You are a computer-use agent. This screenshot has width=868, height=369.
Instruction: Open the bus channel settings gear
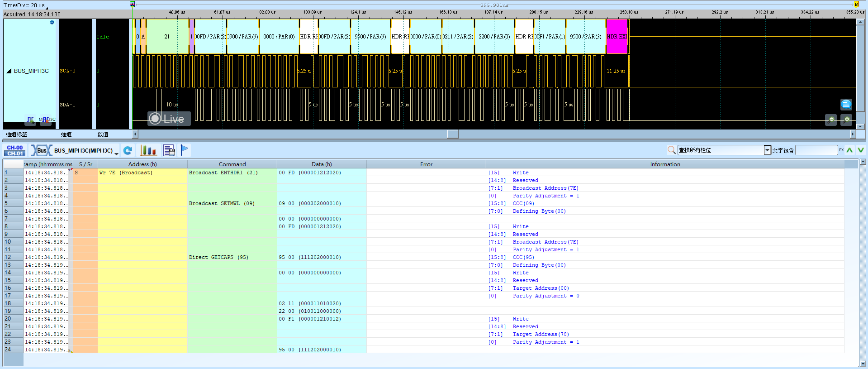pyautogui.click(x=52, y=22)
